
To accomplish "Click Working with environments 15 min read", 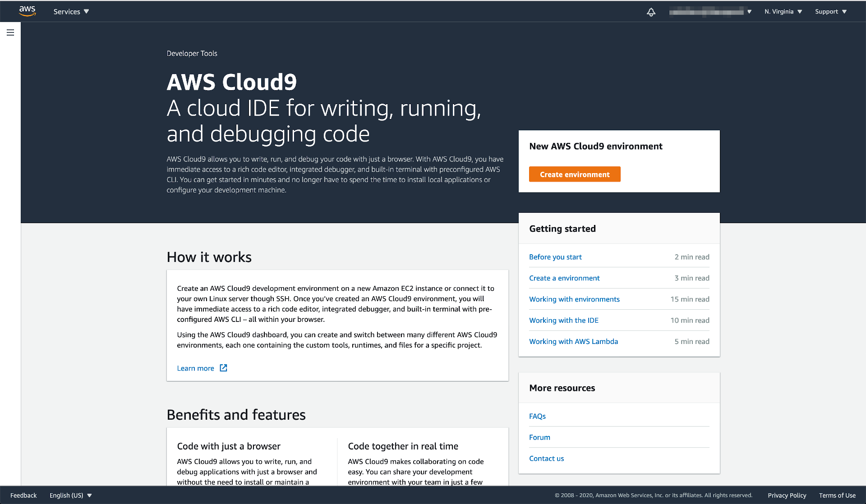I will (574, 299).
